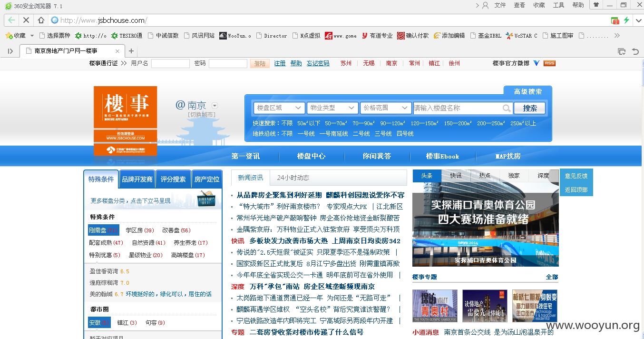Switch to the 24小时动态 tab
Viewport: 644px width, 339px height.
[293, 178]
